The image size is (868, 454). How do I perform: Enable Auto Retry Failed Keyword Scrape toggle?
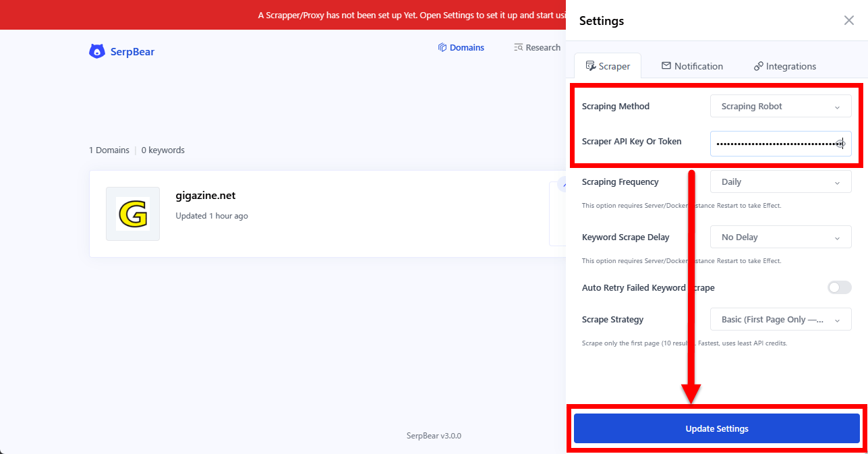click(x=839, y=287)
